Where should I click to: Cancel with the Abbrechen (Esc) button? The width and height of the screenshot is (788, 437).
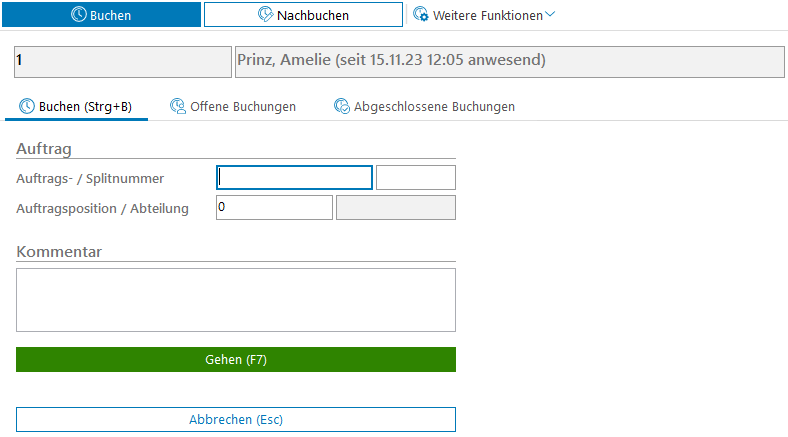[x=236, y=419]
